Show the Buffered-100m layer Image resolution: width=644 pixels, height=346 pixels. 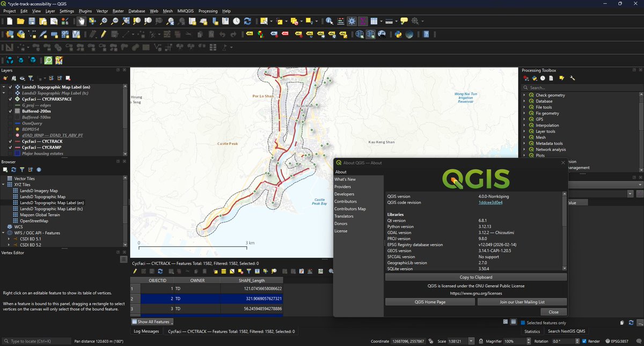pyautogui.click(x=11, y=117)
